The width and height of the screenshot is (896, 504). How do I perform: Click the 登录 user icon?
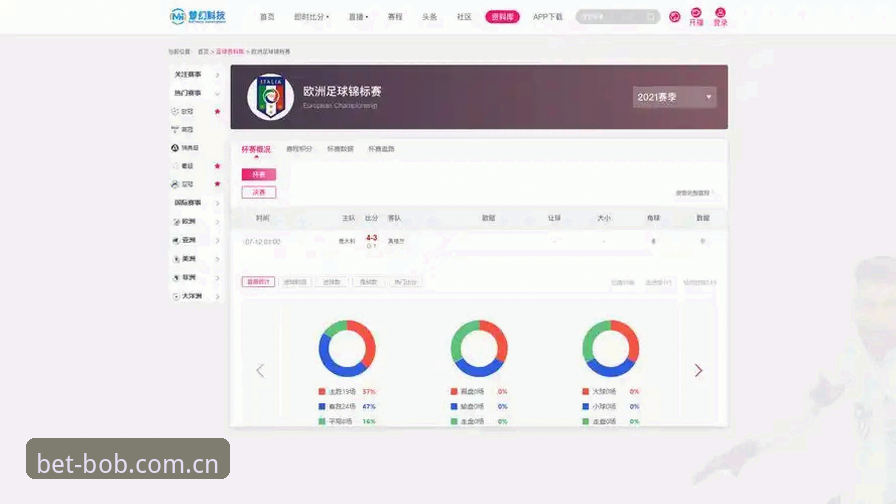point(721,17)
